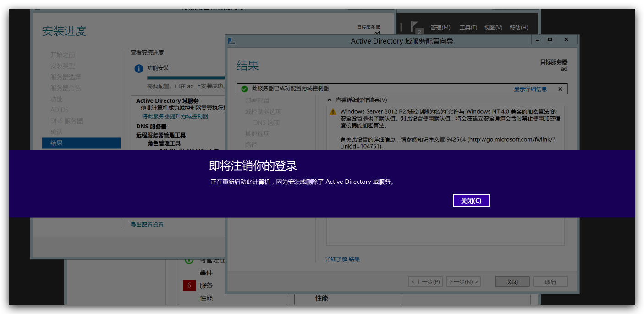The height and width of the screenshot is (314, 644).
Task: Collapse the 查看详细操作结果(V) section
Action: pos(330,100)
